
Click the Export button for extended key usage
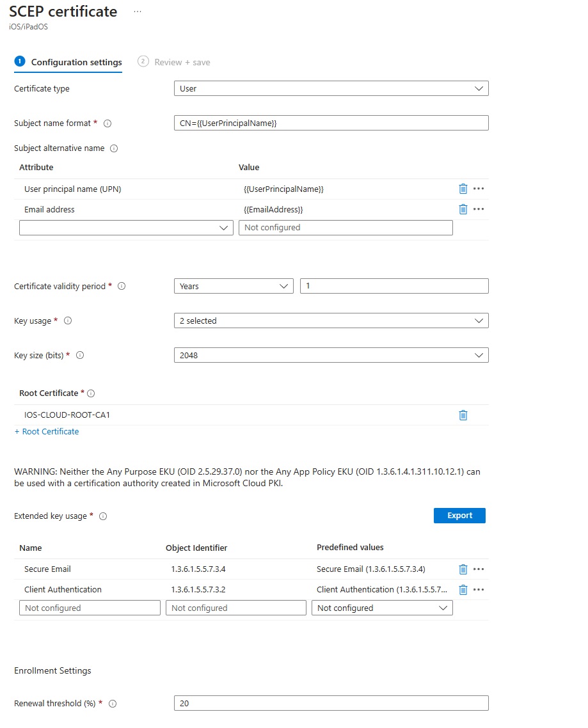coord(459,515)
